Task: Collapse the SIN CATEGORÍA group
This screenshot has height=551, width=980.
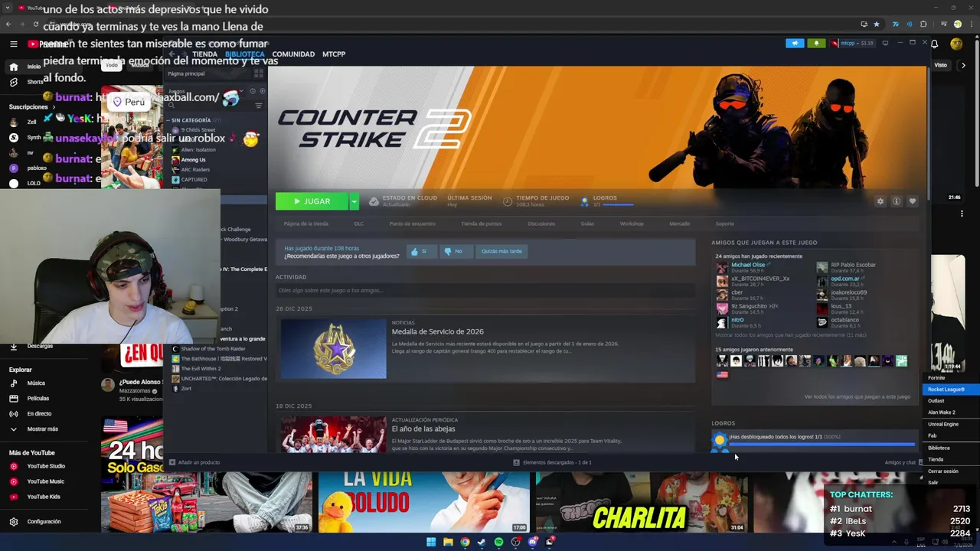Action: tap(190, 120)
